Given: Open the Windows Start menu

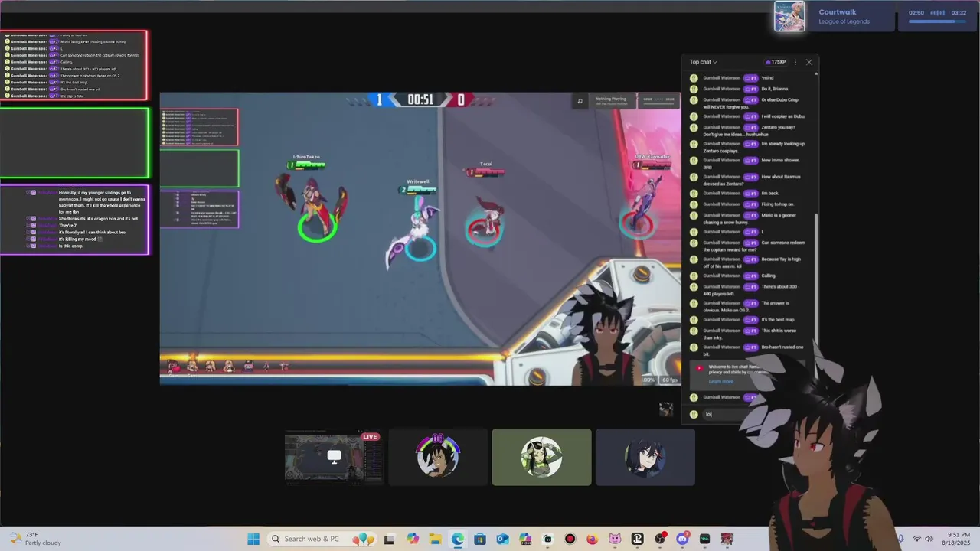Looking at the screenshot, I should click(x=253, y=539).
